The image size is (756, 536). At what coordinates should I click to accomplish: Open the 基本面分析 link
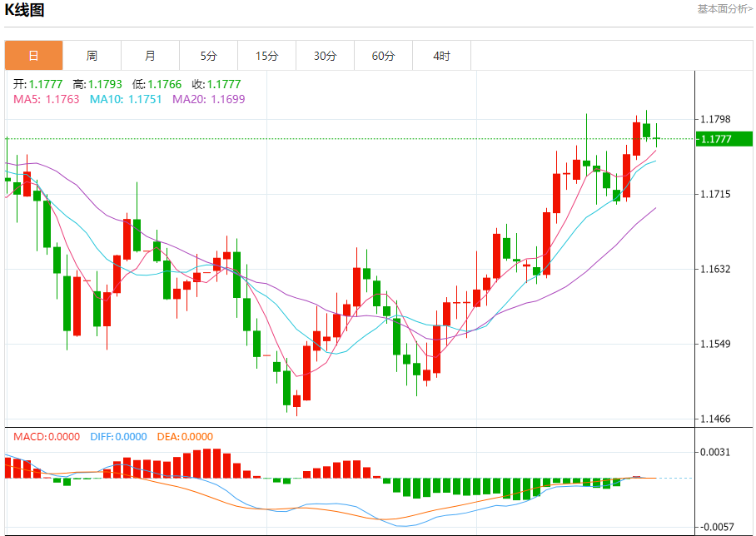point(724,8)
